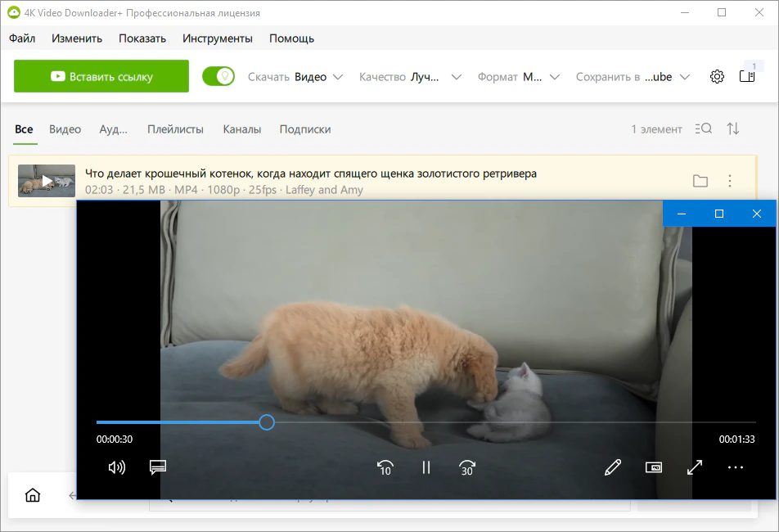Play the puppy and kitten video thumbnail
779x532 pixels.
pyautogui.click(x=47, y=181)
